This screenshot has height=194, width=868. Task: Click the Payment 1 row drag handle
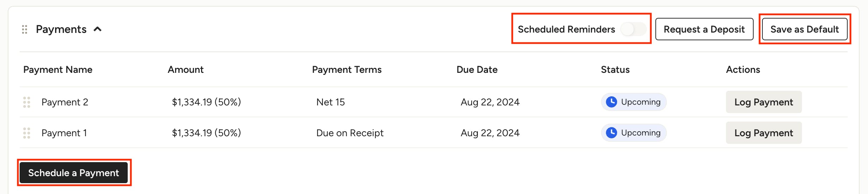click(x=27, y=133)
